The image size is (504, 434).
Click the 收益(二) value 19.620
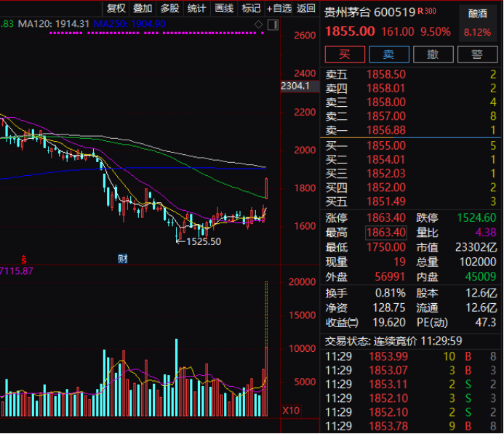pyautogui.click(x=389, y=323)
